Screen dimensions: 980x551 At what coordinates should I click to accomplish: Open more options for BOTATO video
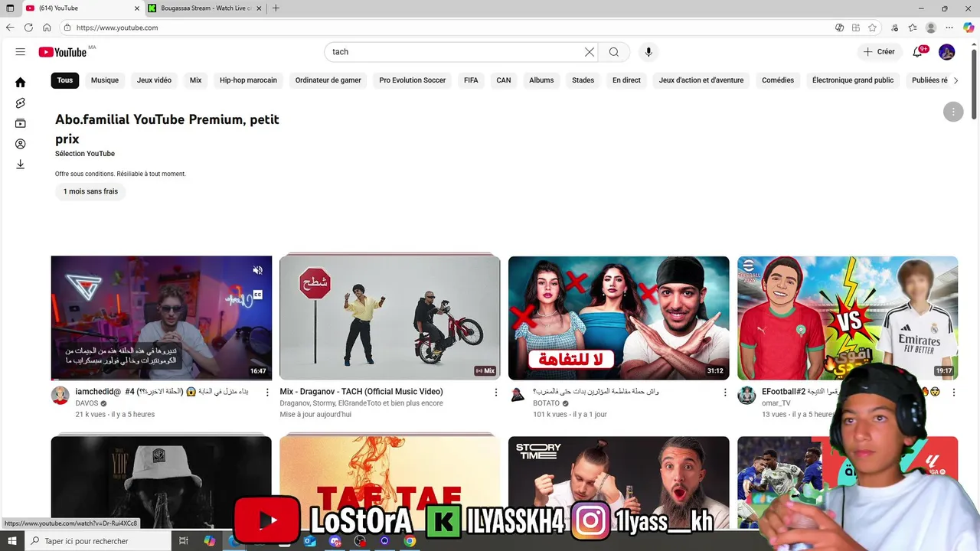(725, 393)
